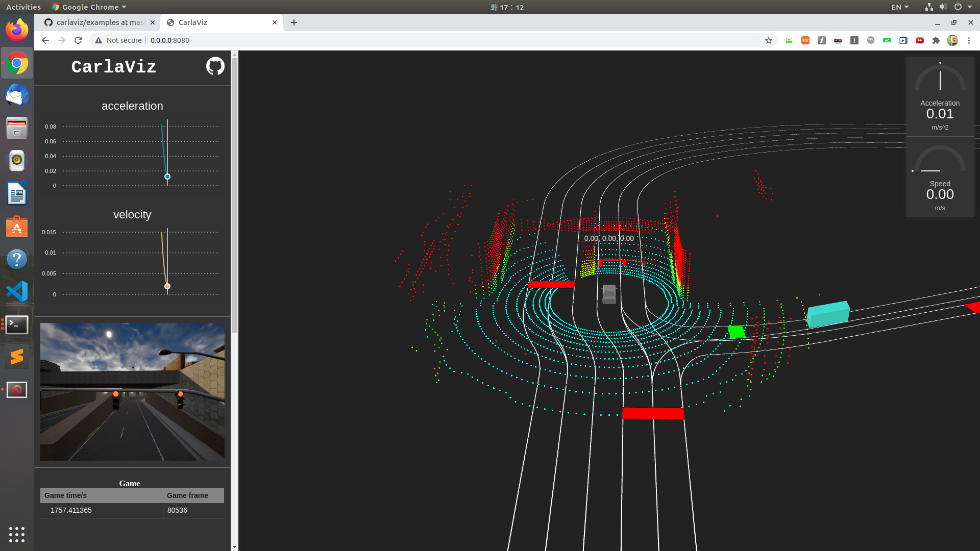
Task: Launch Visual Studio Code from dock
Action: tap(17, 292)
